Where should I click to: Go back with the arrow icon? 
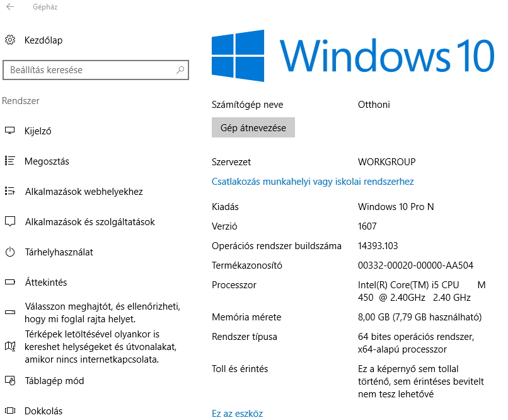pyautogui.click(x=10, y=7)
